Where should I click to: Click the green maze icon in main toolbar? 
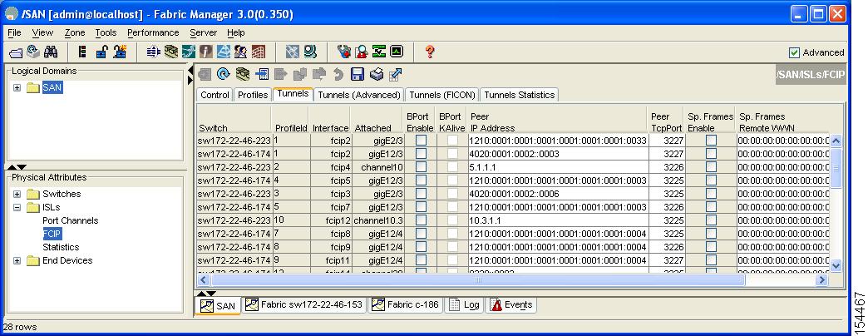point(171,52)
